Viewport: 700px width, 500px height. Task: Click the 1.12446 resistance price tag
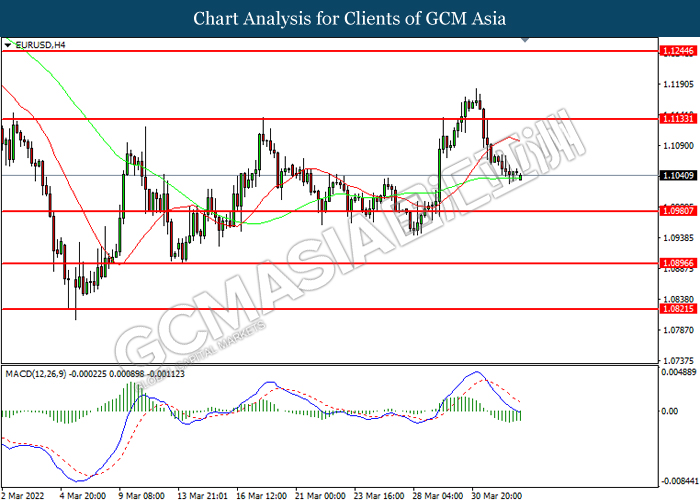coord(678,51)
